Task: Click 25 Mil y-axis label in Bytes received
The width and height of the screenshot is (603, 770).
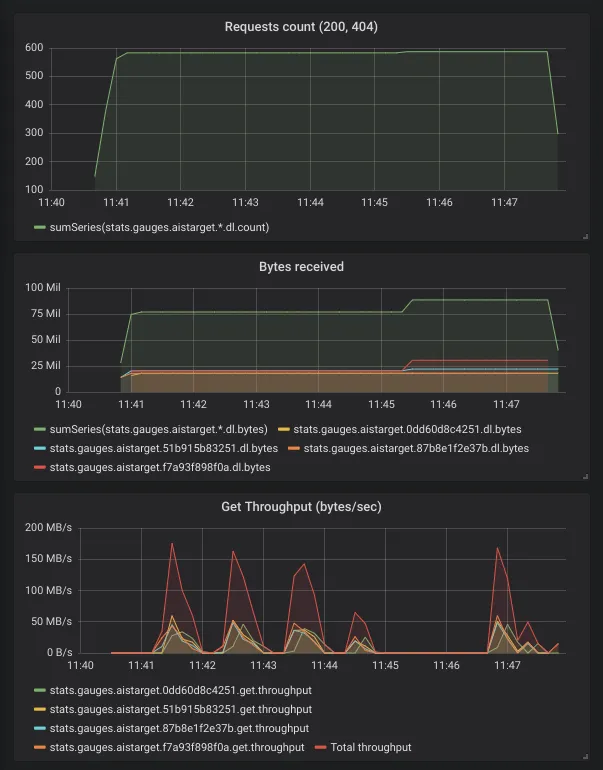Action: click(x=46, y=365)
